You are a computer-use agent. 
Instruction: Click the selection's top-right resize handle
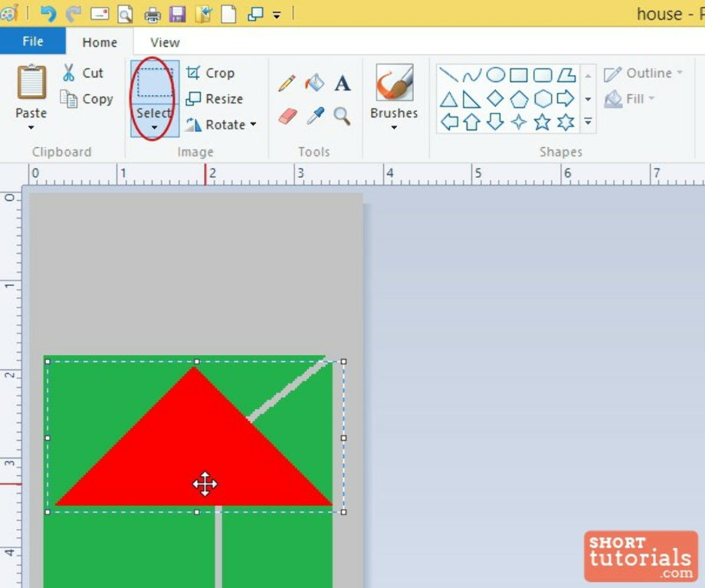343,361
